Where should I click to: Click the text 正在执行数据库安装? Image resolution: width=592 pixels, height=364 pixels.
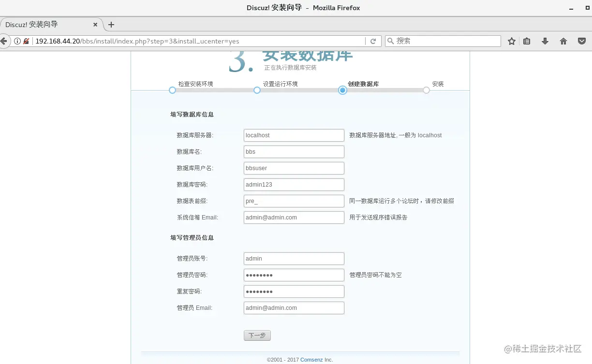[290, 68]
